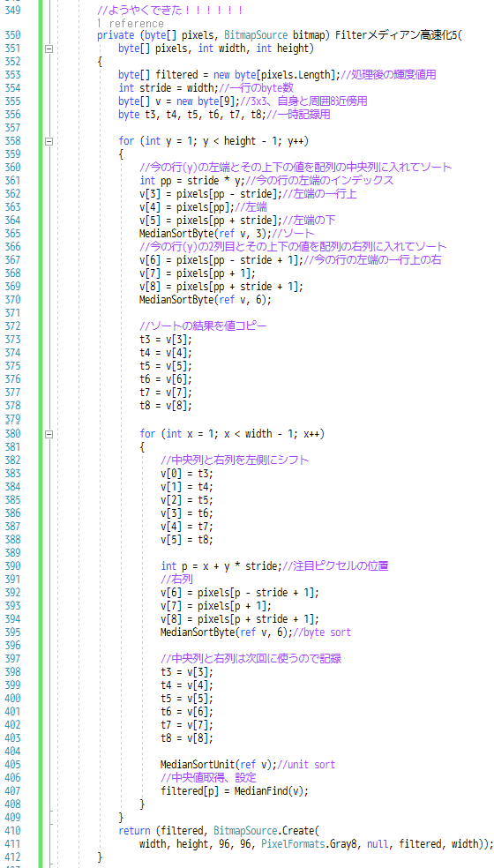Click 'byte t3, t4, t5, t6, t7, t8' declaration
Screen dimensions: 494x868
tap(191, 114)
